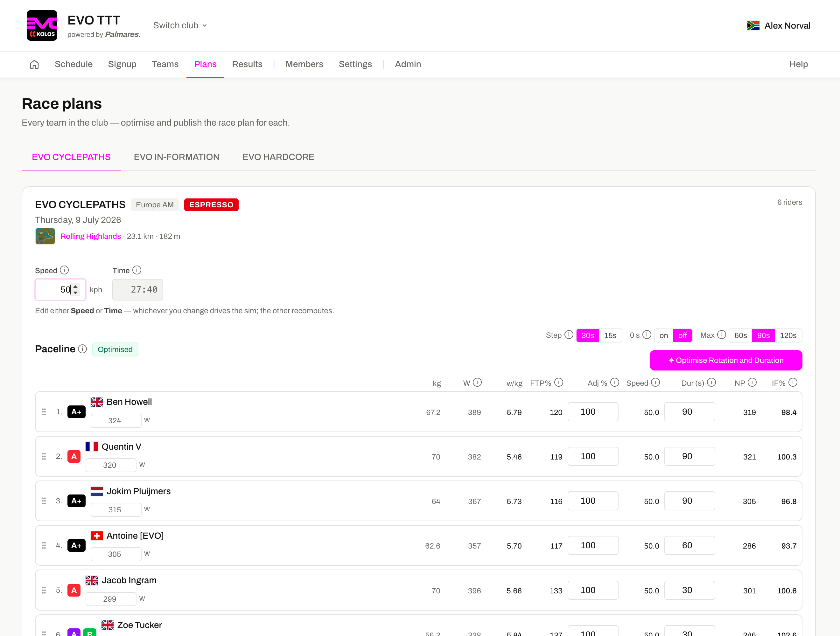
Task: Show the Time info tooltip
Action: (137, 270)
